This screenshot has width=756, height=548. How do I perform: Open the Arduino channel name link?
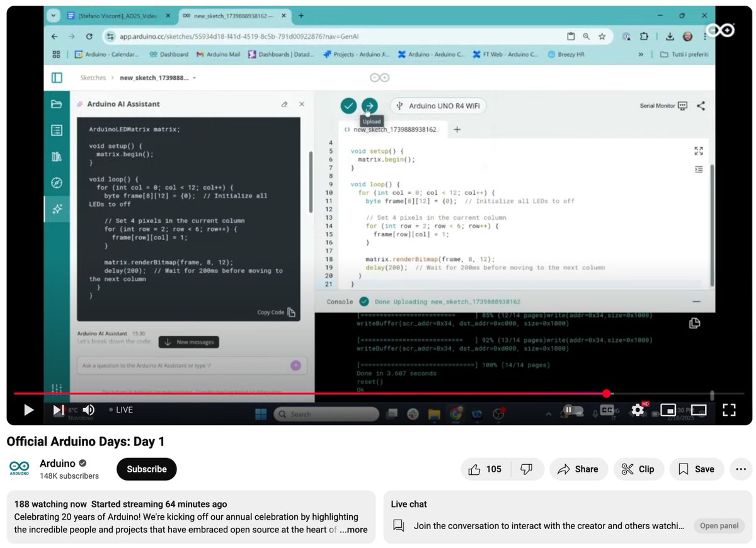[x=57, y=464]
